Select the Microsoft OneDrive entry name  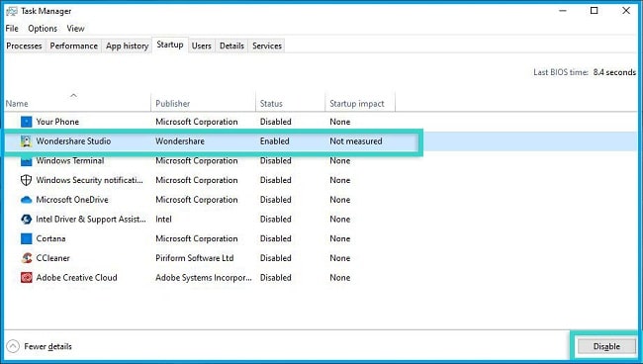click(x=72, y=200)
